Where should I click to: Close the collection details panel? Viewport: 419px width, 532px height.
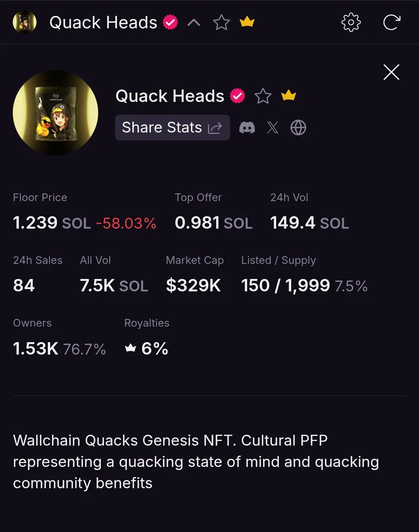coord(391,72)
